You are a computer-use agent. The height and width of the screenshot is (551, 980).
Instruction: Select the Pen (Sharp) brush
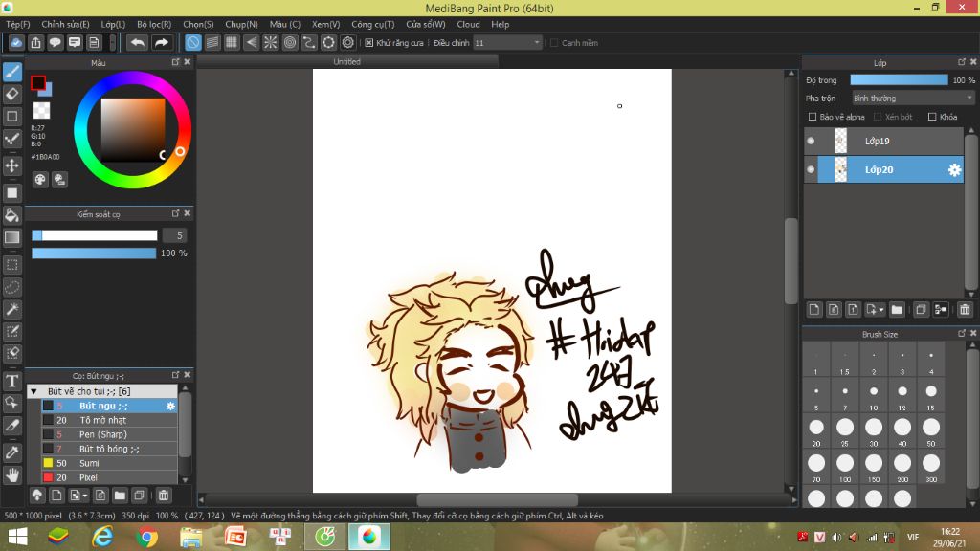coord(109,435)
